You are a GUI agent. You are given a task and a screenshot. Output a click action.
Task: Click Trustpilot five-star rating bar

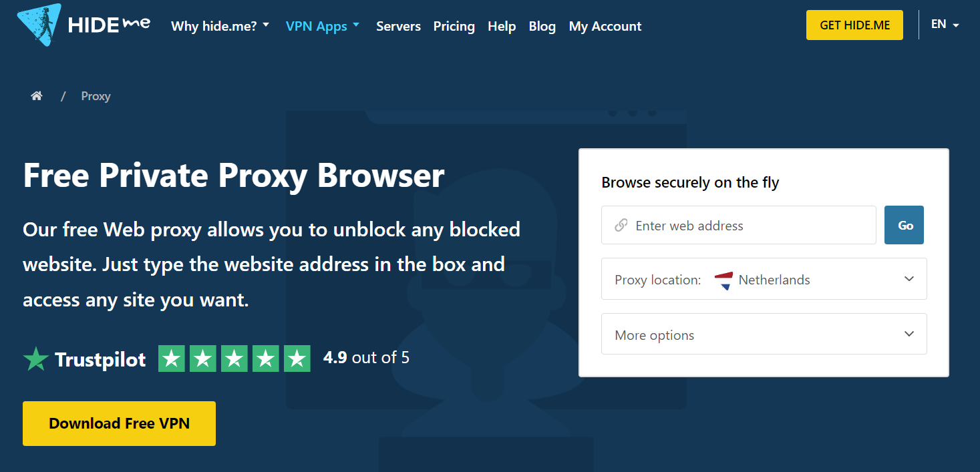pos(234,359)
